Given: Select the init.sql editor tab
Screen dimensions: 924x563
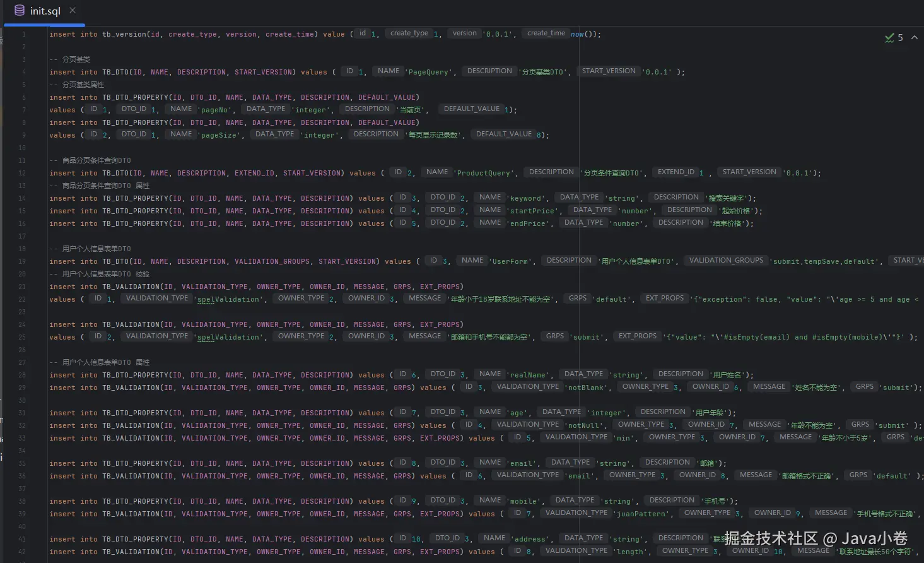Looking at the screenshot, I should point(44,11).
